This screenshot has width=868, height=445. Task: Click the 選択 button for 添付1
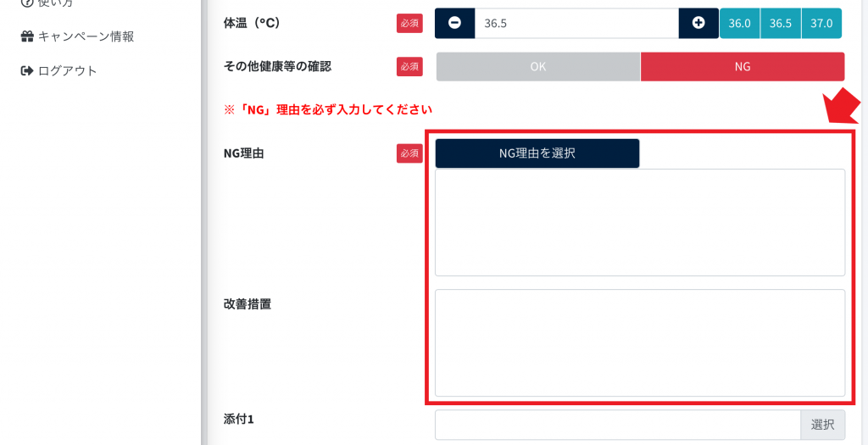822,425
